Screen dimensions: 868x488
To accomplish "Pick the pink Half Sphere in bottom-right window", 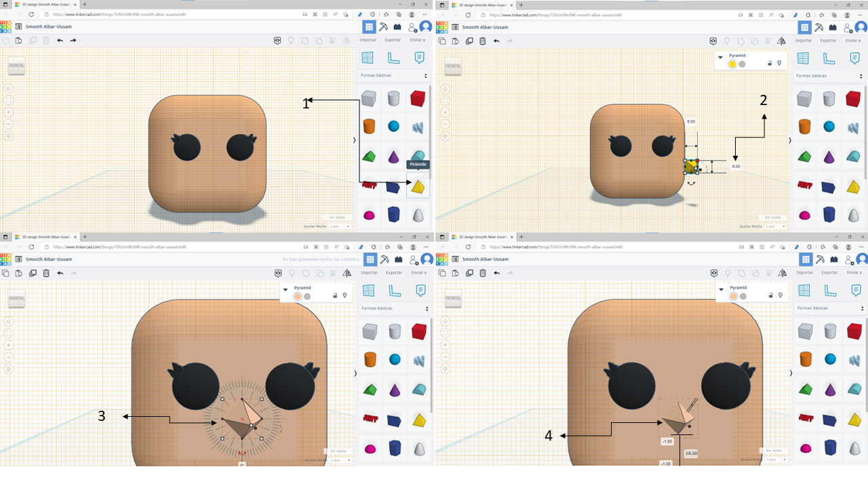I will pyautogui.click(x=805, y=449).
